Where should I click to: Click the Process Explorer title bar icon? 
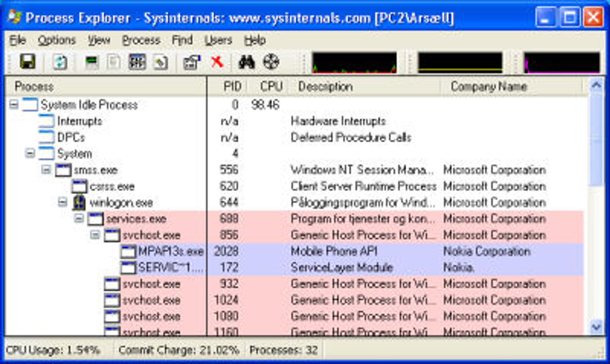click(x=14, y=17)
